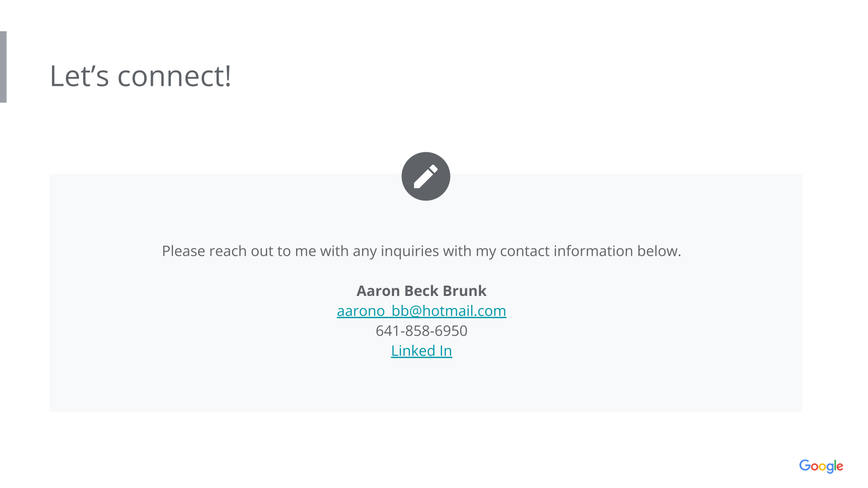Viewport: 868px width, 488px height.
Task: Click the phone number 641-858-6950
Action: [x=421, y=331]
